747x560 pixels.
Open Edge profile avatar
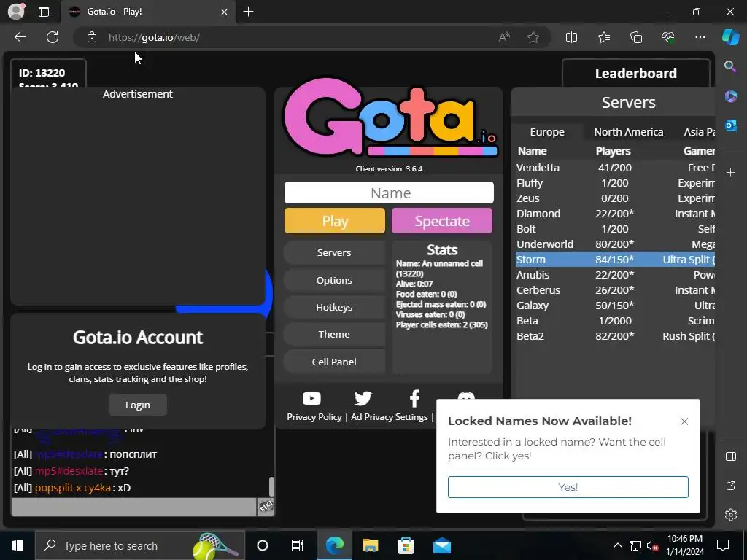[x=16, y=12]
